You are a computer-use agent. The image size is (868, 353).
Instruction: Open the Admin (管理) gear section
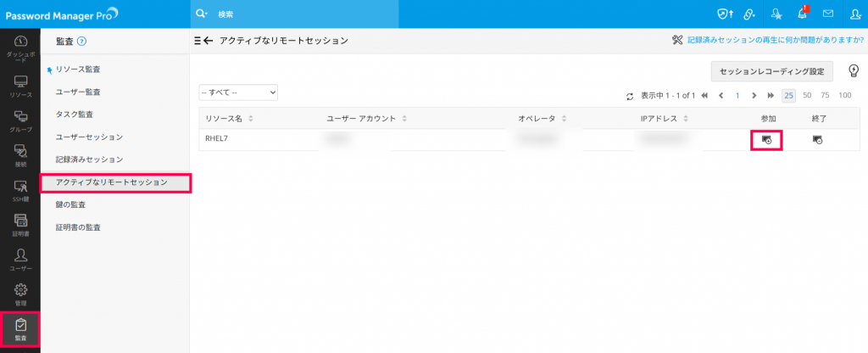point(20,294)
